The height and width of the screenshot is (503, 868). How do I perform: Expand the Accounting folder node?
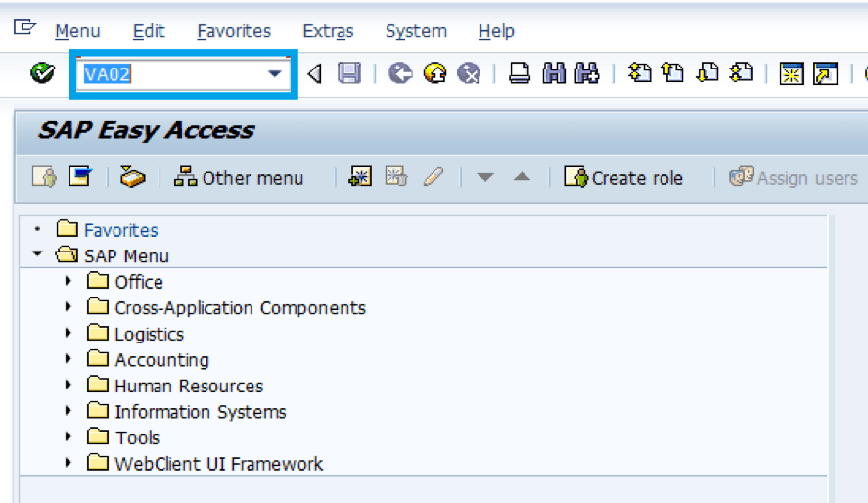coord(69,358)
